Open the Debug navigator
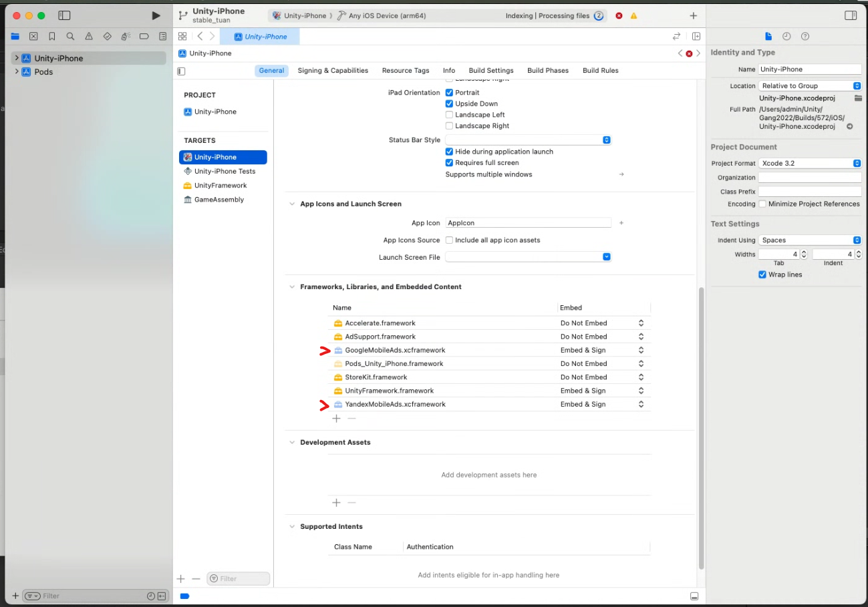The width and height of the screenshot is (868, 607). point(126,37)
